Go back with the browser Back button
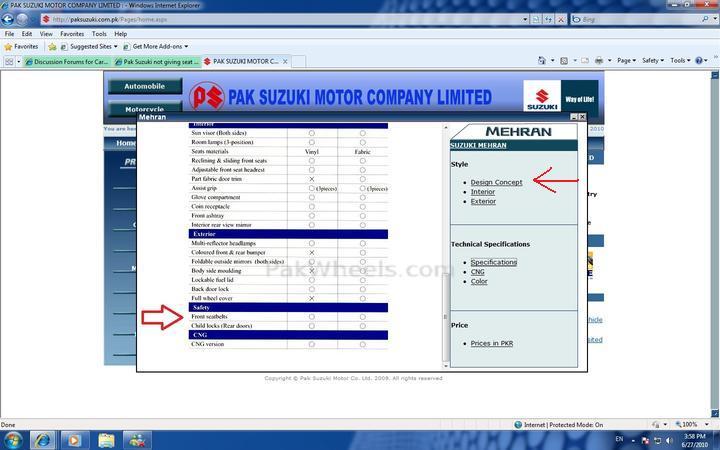The height and width of the screenshot is (450, 720). pos(7,19)
